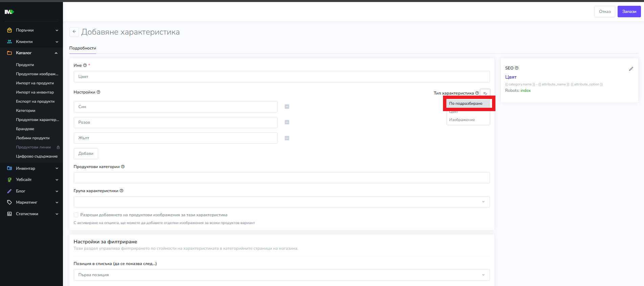Switch to the Подробности tab
644x286 pixels.
coord(83,48)
